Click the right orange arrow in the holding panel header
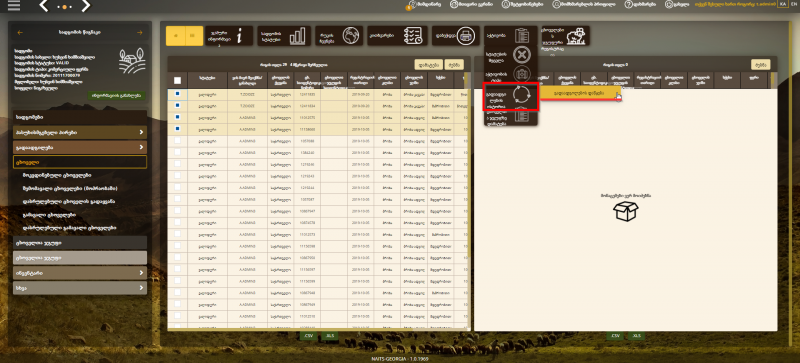Screen dimensions: 800x363 point(140,32)
